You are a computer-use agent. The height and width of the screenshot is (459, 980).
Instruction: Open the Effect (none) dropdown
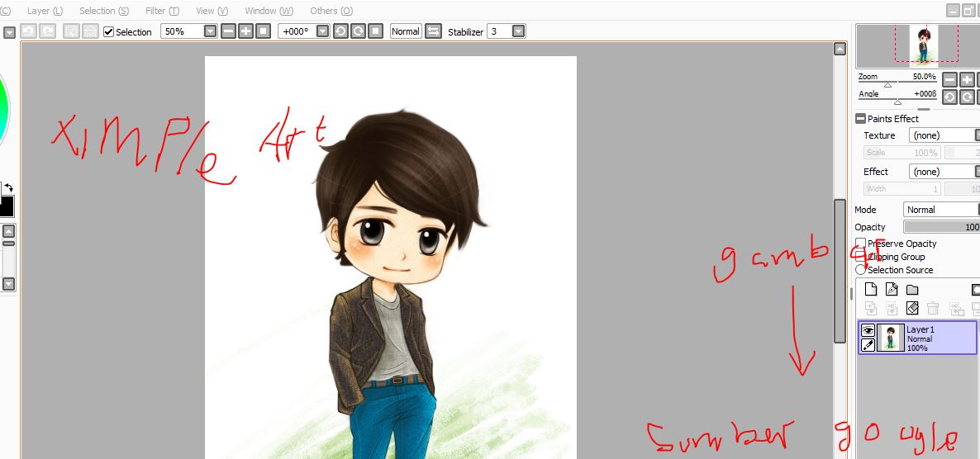(x=944, y=171)
